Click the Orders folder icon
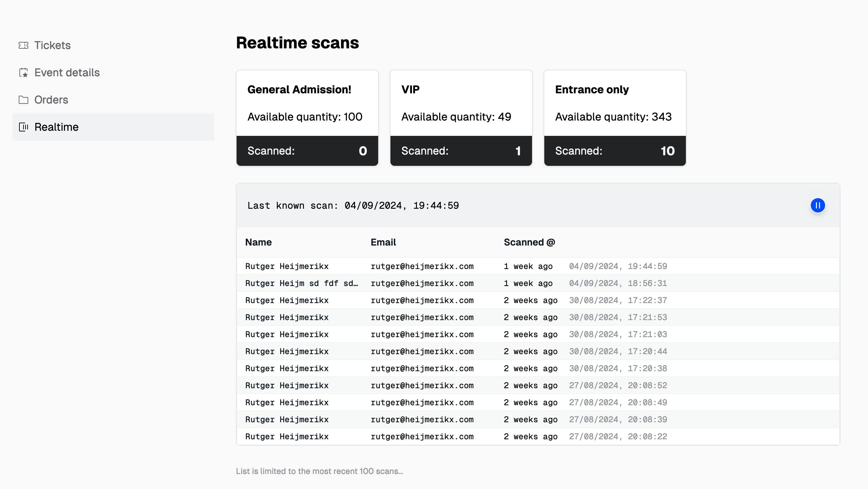Screen dimensions: 868x489 pyautogui.click(x=23, y=100)
